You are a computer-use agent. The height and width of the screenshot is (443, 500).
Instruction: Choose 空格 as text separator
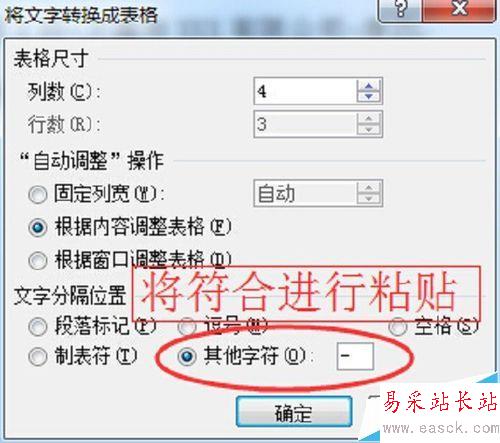[398, 327]
